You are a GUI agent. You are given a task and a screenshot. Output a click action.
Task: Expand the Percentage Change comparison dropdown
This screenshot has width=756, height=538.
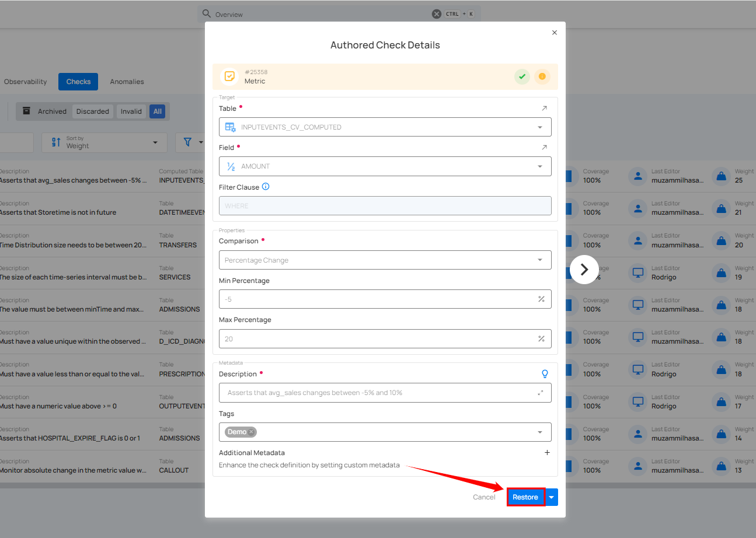tap(540, 260)
